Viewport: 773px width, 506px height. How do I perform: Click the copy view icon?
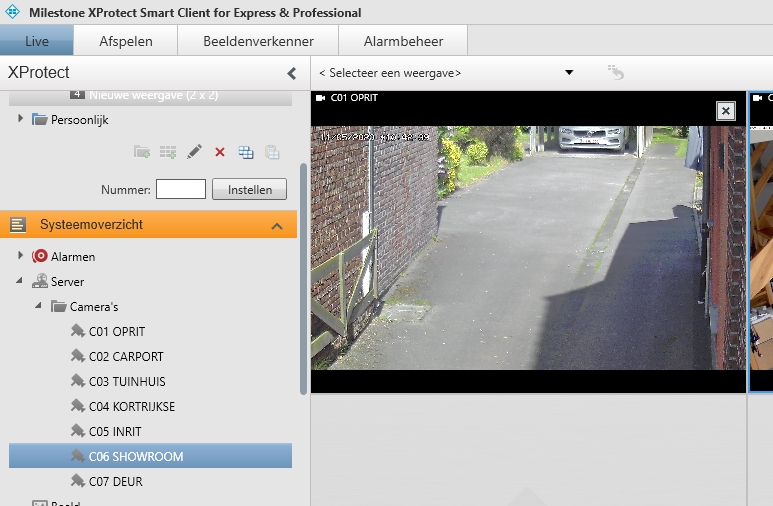(246, 152)
